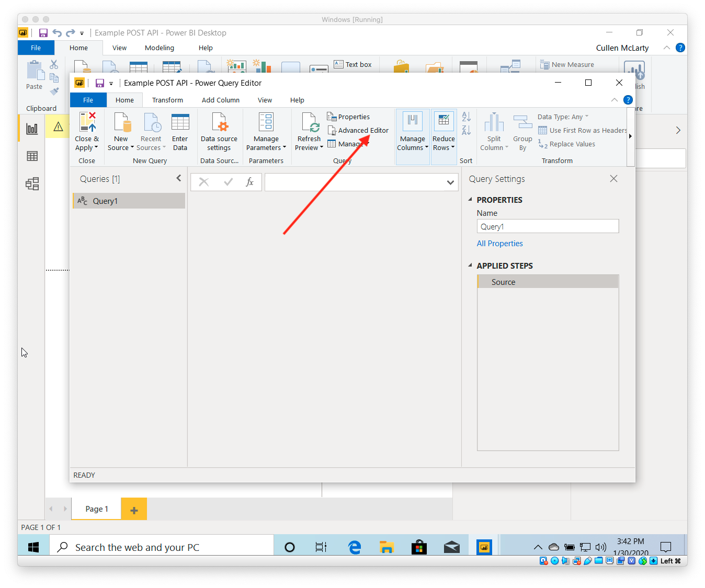Collapse the PROPERTIES section triangle
Viewport: 705px width, 588px height.
[x=470, y=199]
